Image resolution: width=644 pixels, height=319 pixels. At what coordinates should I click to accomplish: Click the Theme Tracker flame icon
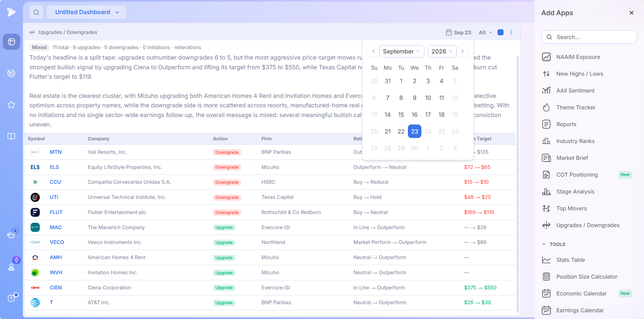(546, 107)
